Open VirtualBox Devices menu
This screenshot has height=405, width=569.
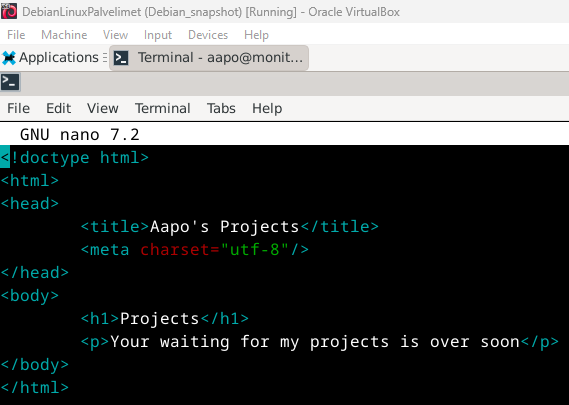click(208, 35)
